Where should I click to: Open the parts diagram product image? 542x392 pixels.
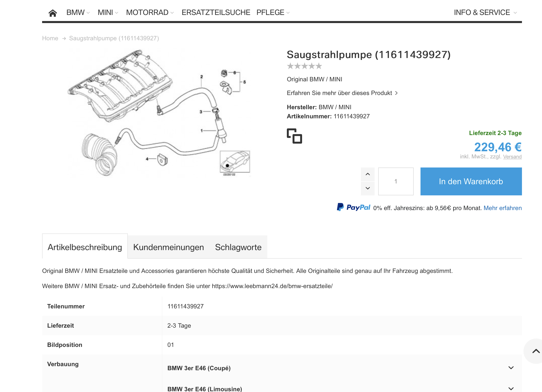click(x=159, y=113)
